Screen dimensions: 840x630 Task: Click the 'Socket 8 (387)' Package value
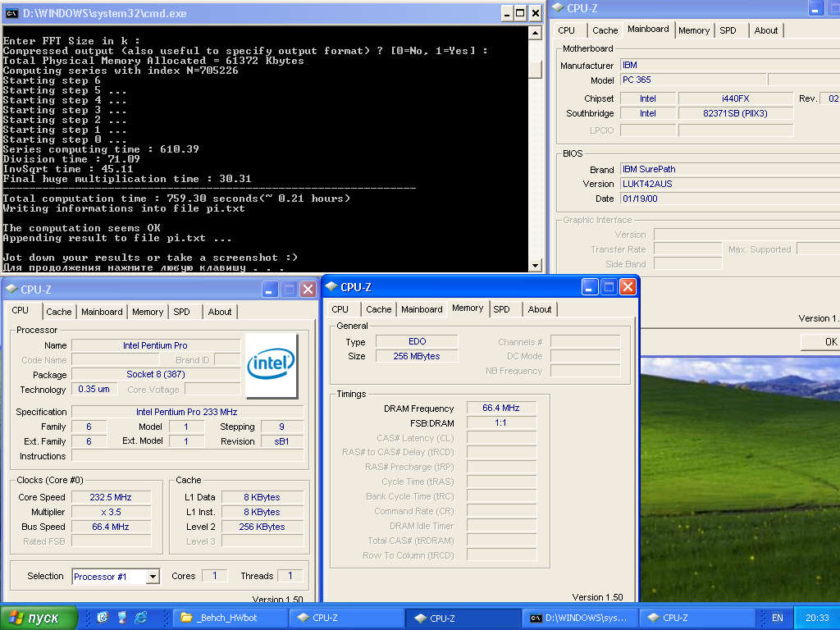coord(155,374)
